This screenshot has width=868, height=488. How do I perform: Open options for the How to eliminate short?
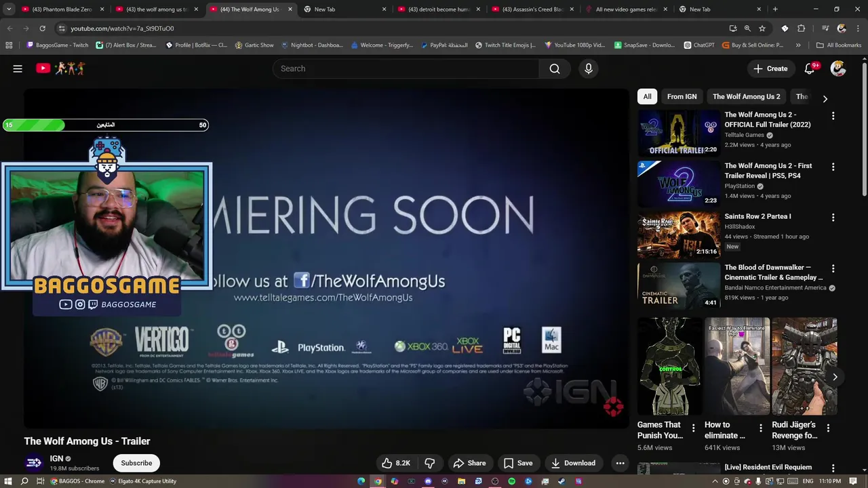760,428
